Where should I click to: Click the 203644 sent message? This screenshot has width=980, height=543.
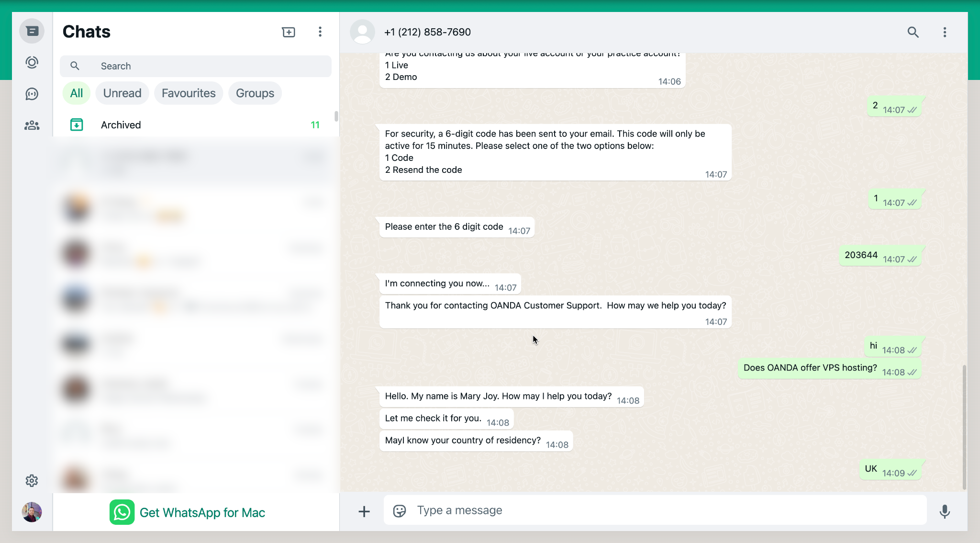tap(880, 256)
